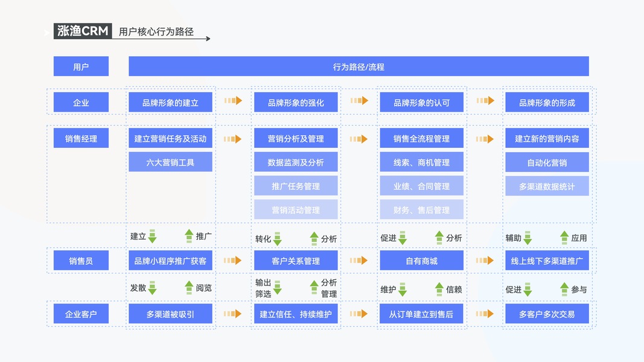Click green up arrow beside 阅览
644x362 pixels.
pos(189,287)
